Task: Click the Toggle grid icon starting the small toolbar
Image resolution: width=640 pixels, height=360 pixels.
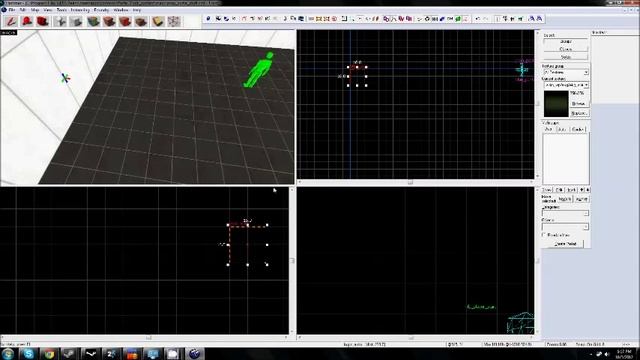Action: pyautogui.click(x=208, y=19)
